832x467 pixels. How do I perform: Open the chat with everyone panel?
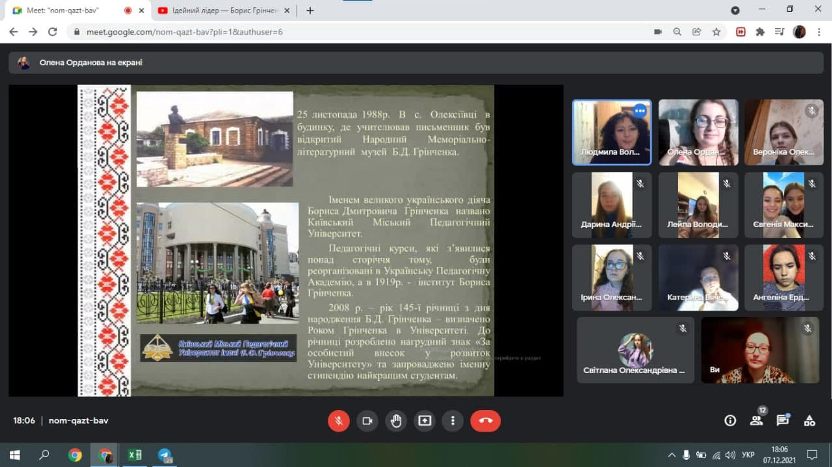[782, 420]
